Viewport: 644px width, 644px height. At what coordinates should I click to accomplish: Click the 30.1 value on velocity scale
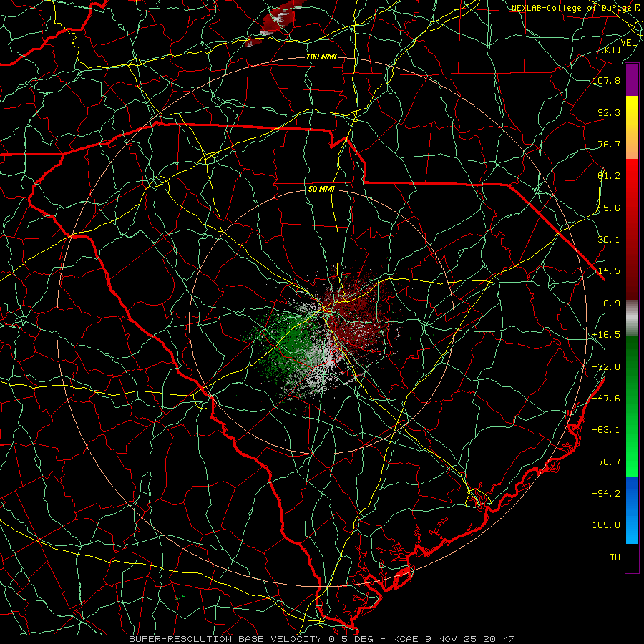(609, 240)
